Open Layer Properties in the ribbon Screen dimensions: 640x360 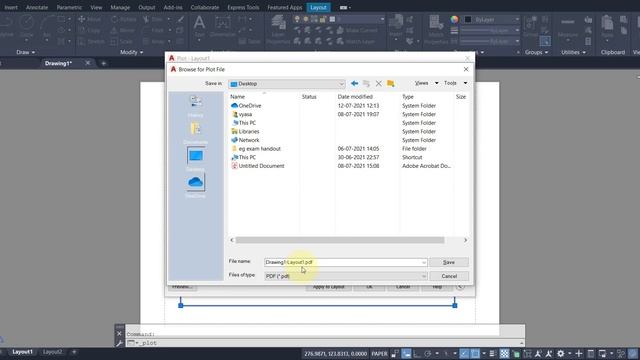point(278,29)
